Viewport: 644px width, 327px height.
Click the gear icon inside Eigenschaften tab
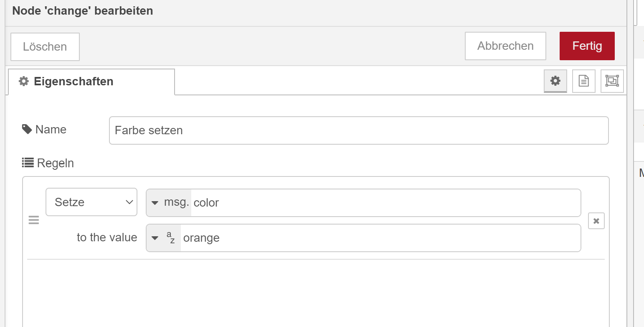pyautogui.click(x=24, y=82)
